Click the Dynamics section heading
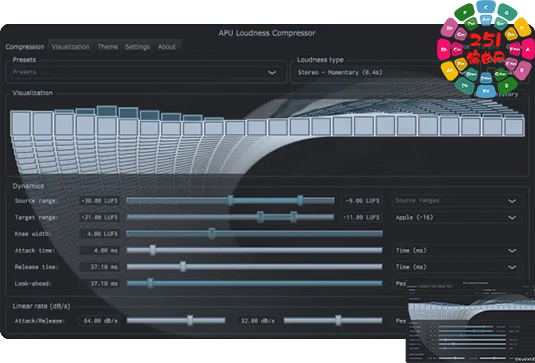Screen dimensions: 535x363 pyautogui.click(x=28, y=186)
